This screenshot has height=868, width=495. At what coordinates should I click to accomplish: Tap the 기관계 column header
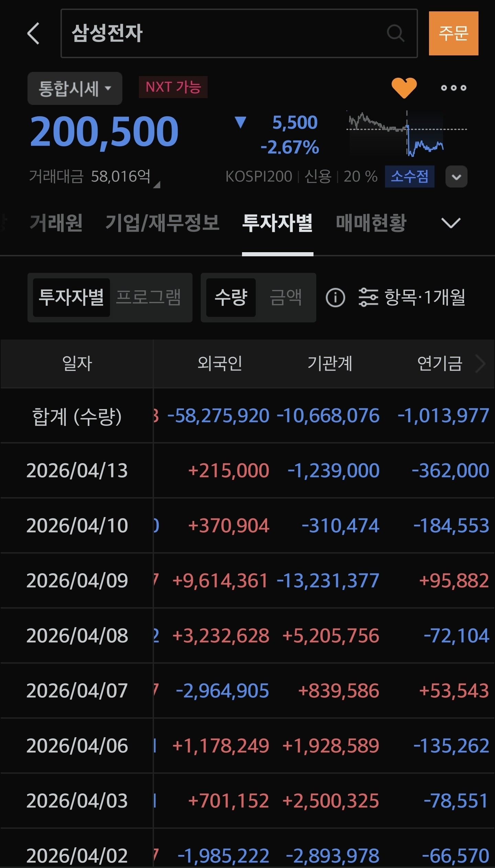[330, 364]
